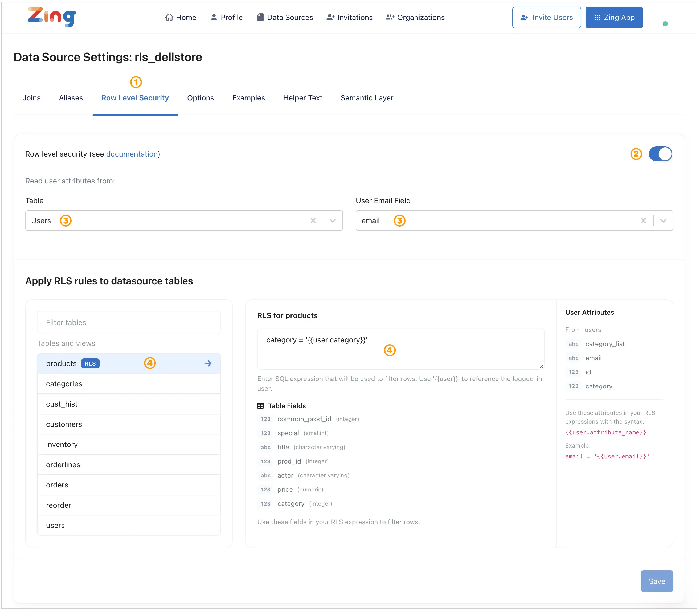Open the Joins tab
The height and width of the screenshot is (611, 700).
pyautogui.click(x=32, y=98)
